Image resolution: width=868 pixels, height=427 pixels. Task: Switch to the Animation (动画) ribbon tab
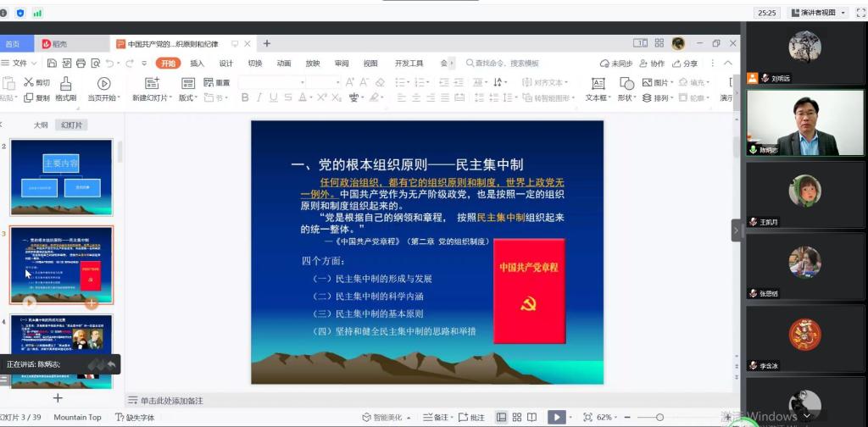point(283,64)
